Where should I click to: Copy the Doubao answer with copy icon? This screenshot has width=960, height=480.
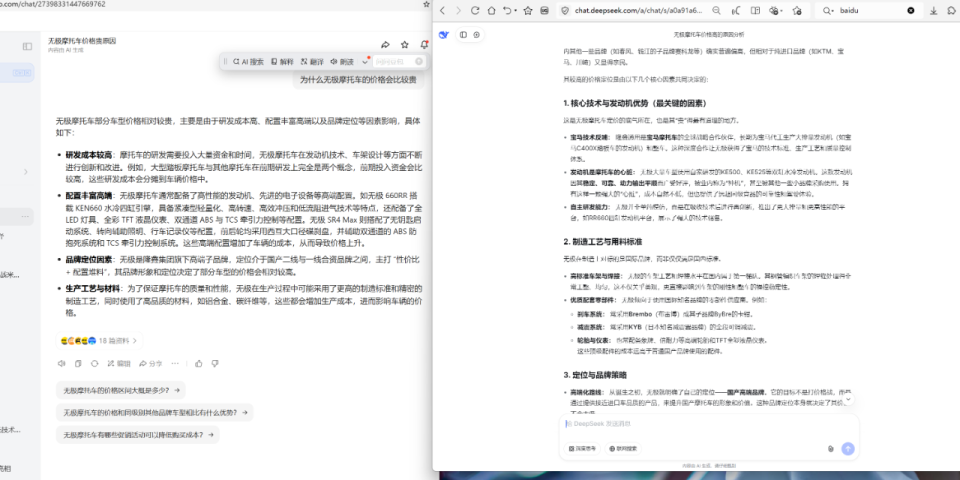78,363
